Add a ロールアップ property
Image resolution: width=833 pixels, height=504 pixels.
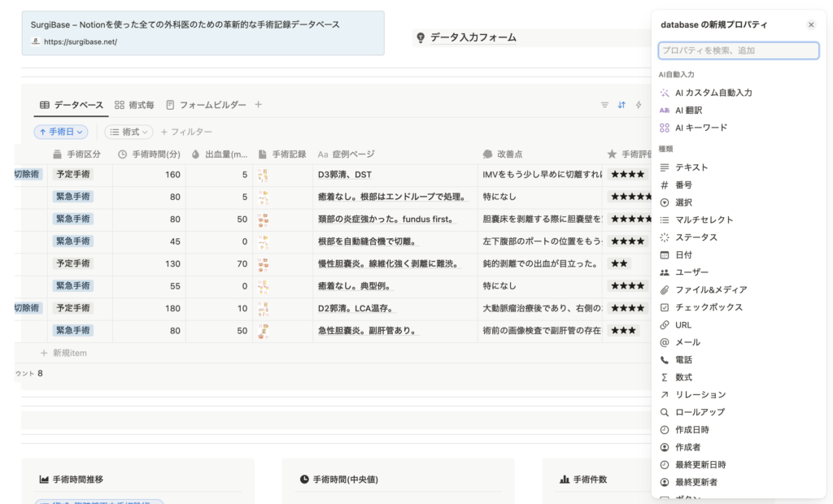[x=739, y=412]
